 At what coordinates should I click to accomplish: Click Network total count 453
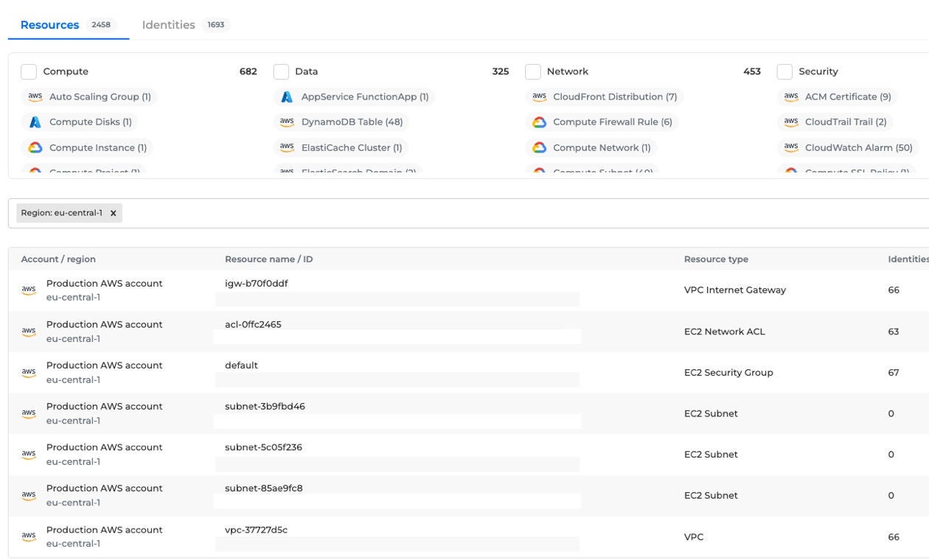click(752, 71)
